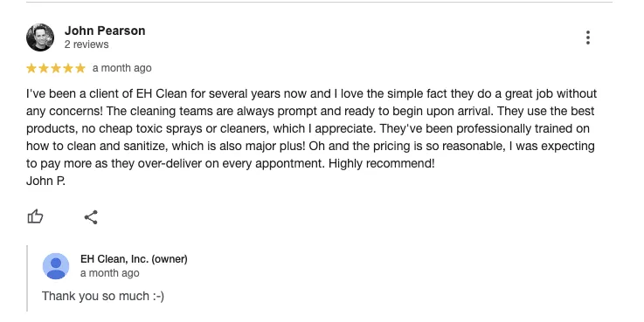Screen dimensions: 644x322
Task: Like the review with the thumbs-up icon
Action: click(35, 216)
